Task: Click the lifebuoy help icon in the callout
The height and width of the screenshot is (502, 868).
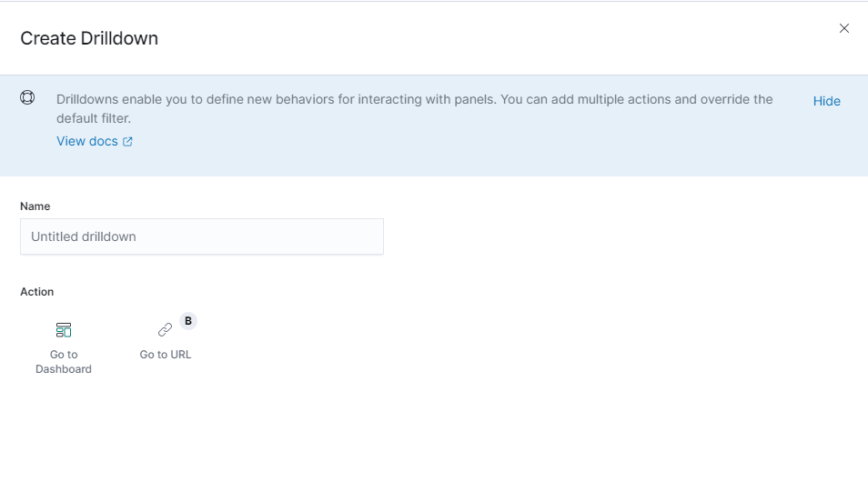Action: (x=27, y=97)
